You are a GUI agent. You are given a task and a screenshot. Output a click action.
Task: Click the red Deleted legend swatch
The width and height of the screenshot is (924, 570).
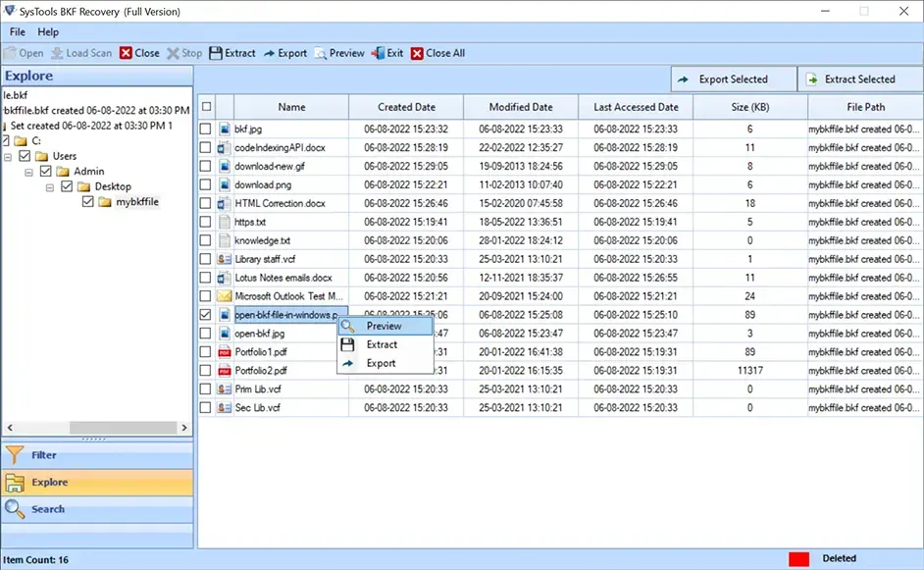pos(799,559)
